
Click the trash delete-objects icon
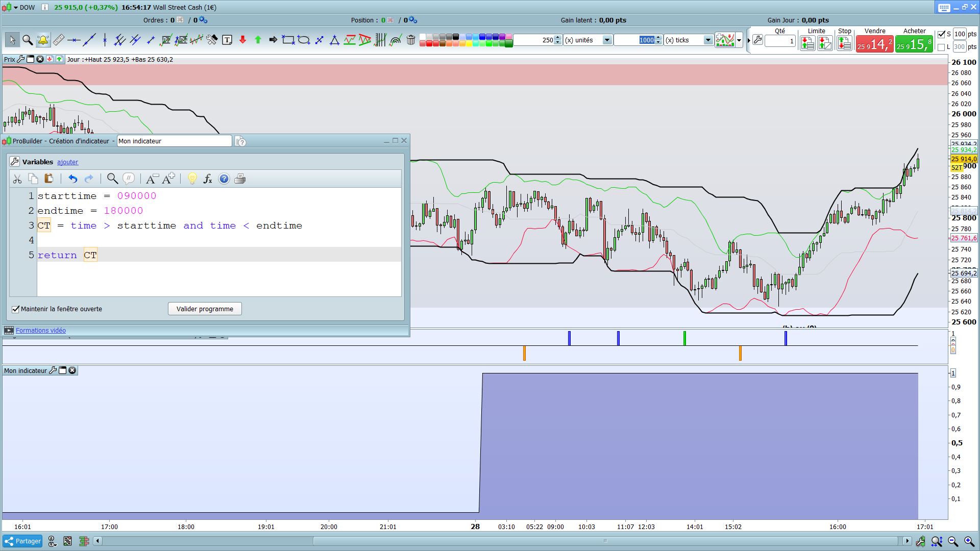[411, 40]
